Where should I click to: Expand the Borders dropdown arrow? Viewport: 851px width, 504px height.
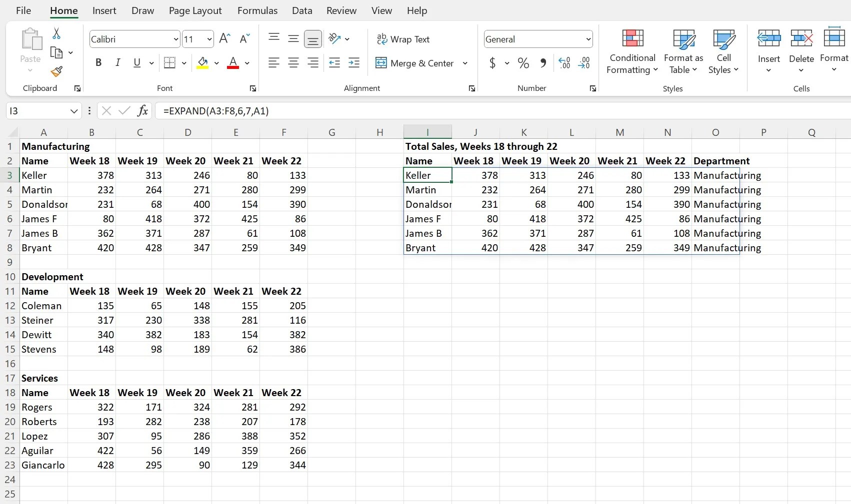(184, 63)
